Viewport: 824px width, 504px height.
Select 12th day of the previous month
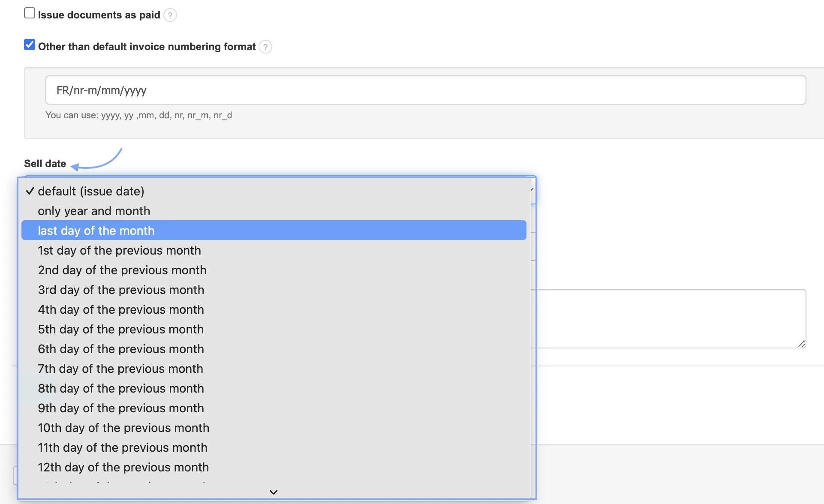click(123, 467)
